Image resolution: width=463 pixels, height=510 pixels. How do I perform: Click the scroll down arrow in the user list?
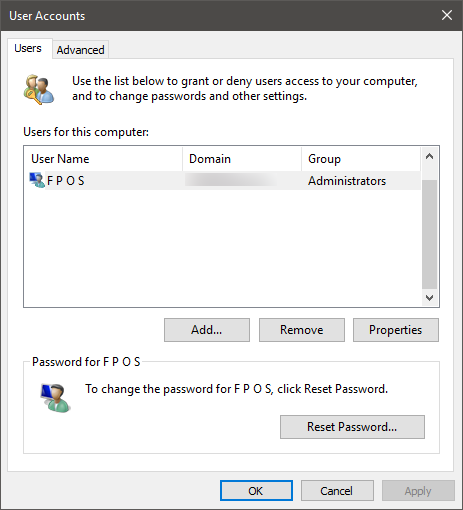(x=429, y=297)
